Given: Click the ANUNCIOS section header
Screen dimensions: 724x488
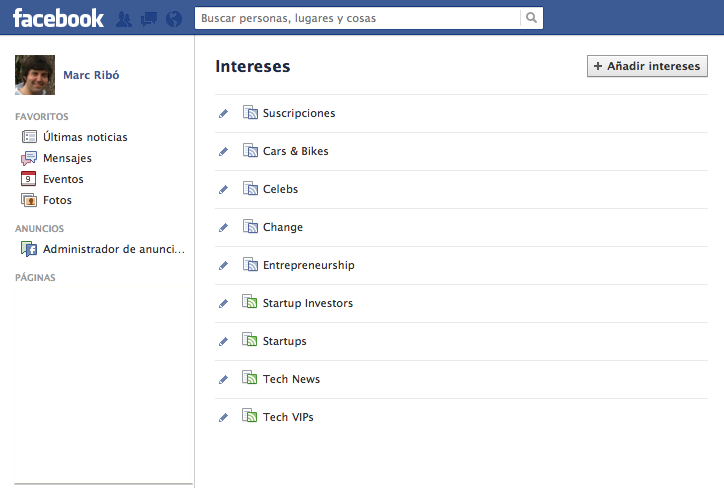Looking at the screenshot, I should point(39,229).
